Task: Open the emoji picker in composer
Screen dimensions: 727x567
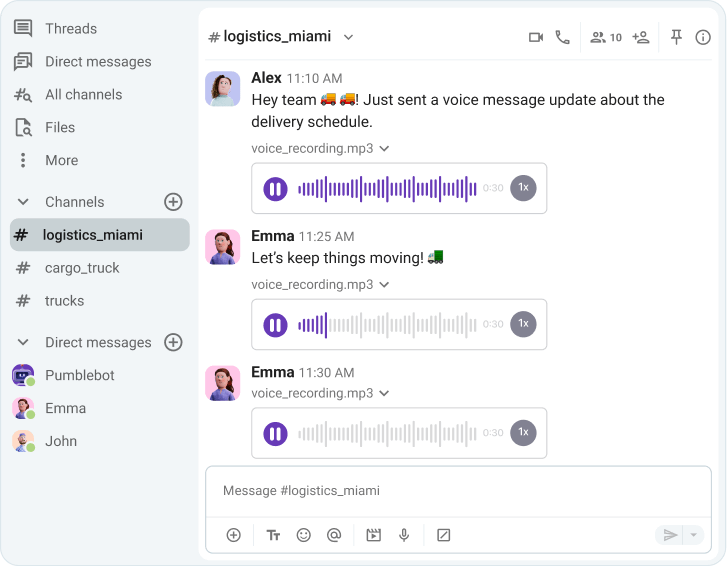Action: (304, 535)
